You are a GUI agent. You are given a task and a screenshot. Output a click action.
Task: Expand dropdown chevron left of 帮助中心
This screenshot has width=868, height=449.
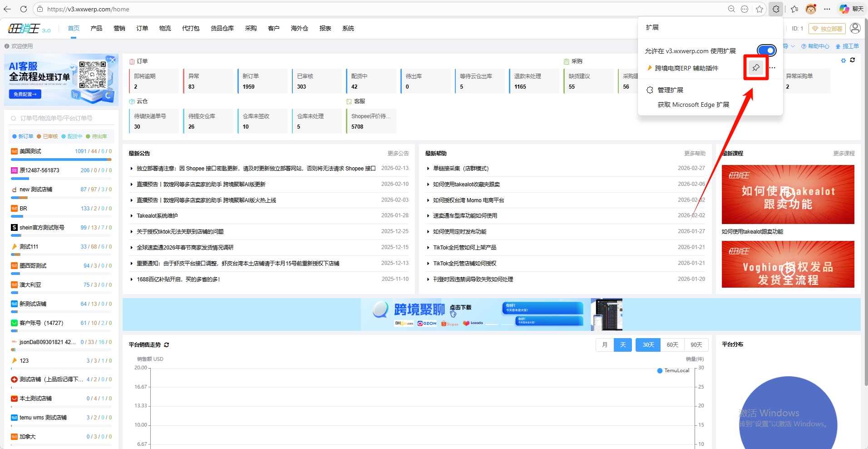(x=793, y=46)
